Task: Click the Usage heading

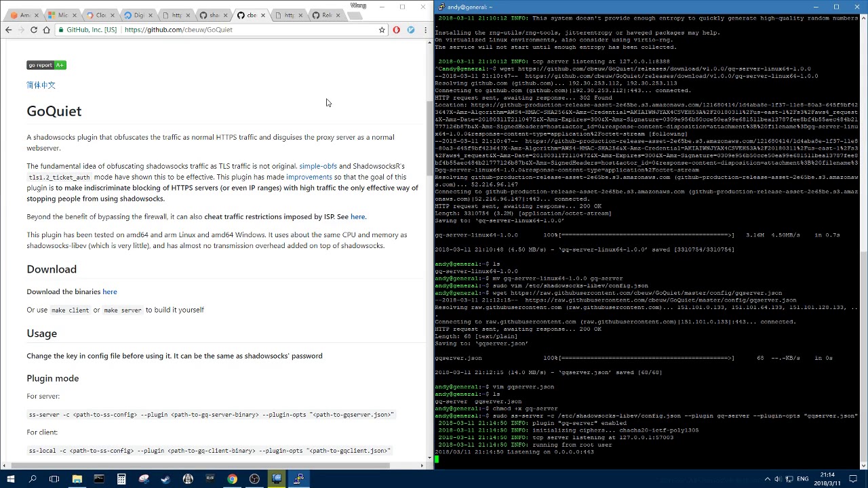Action: (x=41, y=333)
